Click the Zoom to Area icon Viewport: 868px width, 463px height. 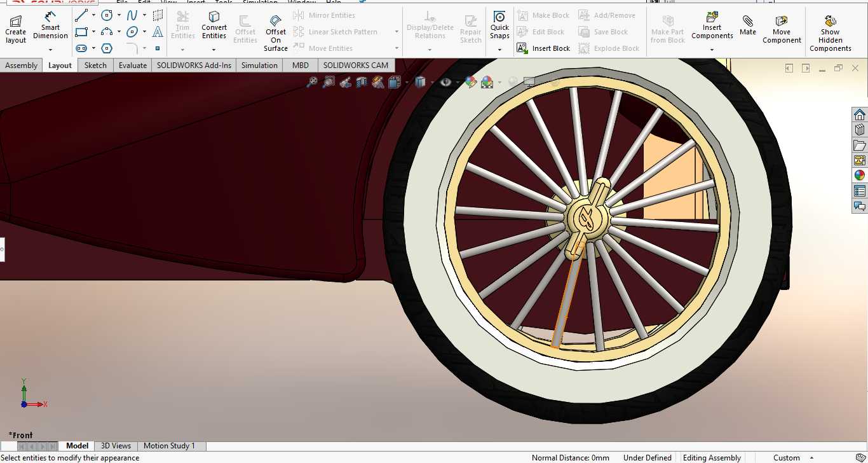(x=329, y=82)
